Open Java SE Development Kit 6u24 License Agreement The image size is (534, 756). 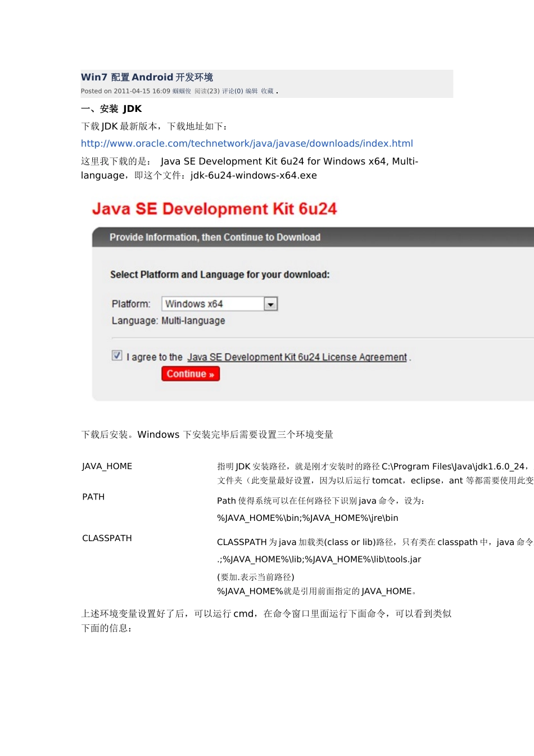297,357
